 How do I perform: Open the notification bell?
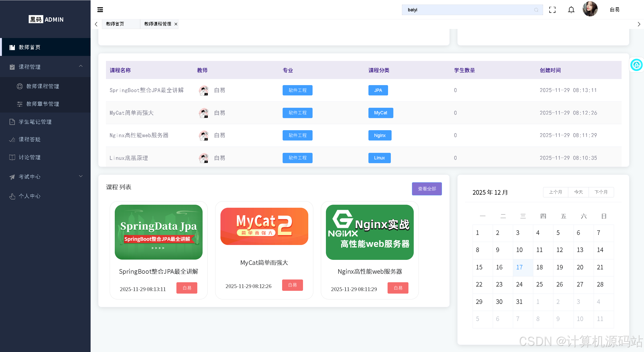pyautogui.click(x=571, y=10)
